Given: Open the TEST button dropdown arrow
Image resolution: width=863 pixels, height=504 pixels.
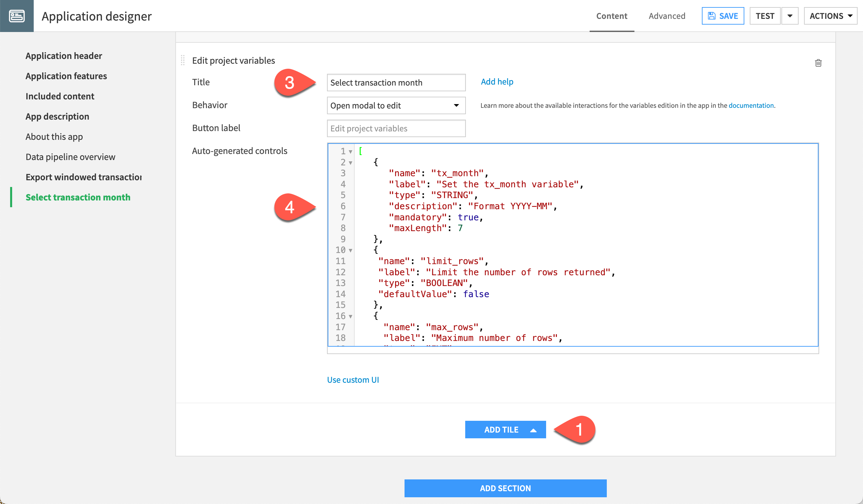Looking at the screenshot, I should click(x=790, y=16).
